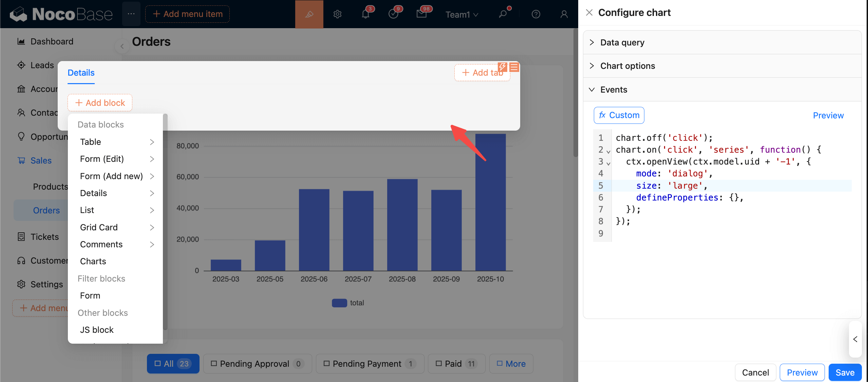Click the Preview link above the code
The width and height of the screenshot is (868, 382).
pyautogui.click(x=828, y=115)
